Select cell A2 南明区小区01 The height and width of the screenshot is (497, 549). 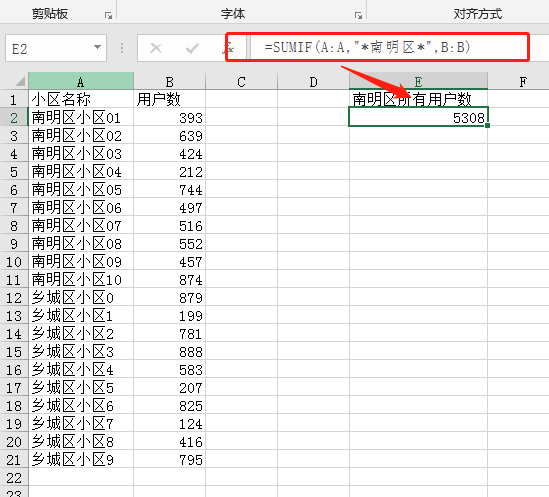pos(81,117)
